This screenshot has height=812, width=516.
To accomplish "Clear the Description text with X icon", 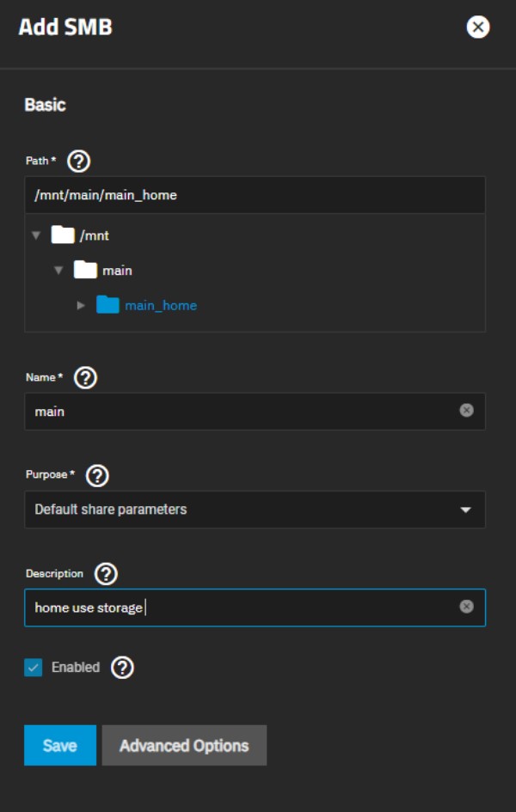I will (x=466, y=607).
